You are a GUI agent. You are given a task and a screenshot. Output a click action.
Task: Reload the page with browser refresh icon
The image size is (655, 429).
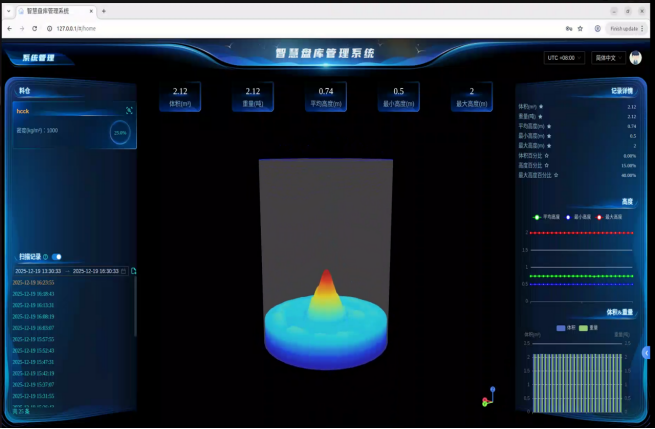[x=36, y=28]
